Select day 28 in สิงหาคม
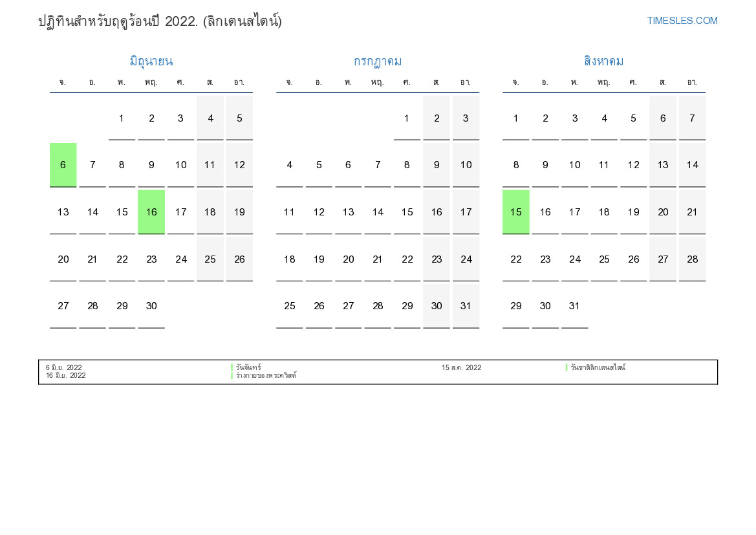The width and height of the screenshot is (756, 535). [693, 259]
